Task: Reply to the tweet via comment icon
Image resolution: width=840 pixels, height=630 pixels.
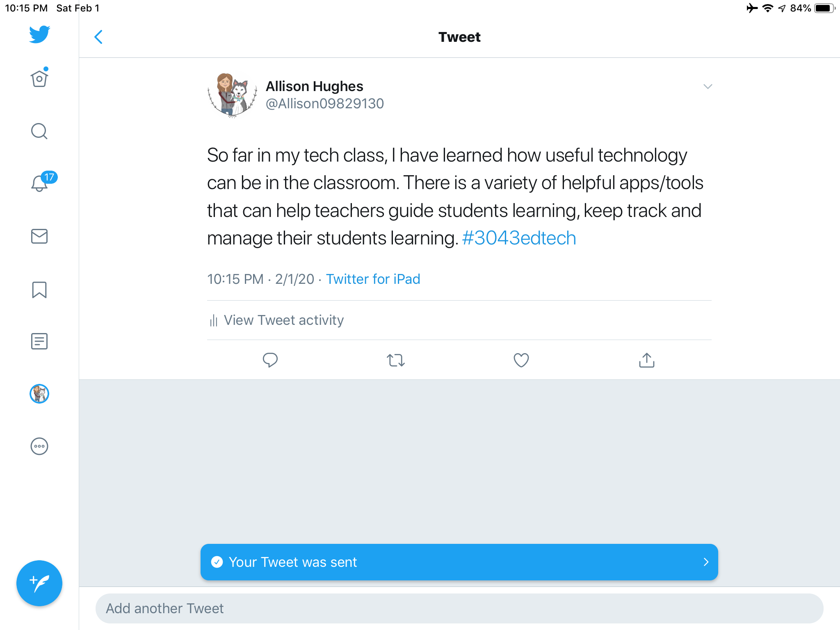Action: [270, 360]
